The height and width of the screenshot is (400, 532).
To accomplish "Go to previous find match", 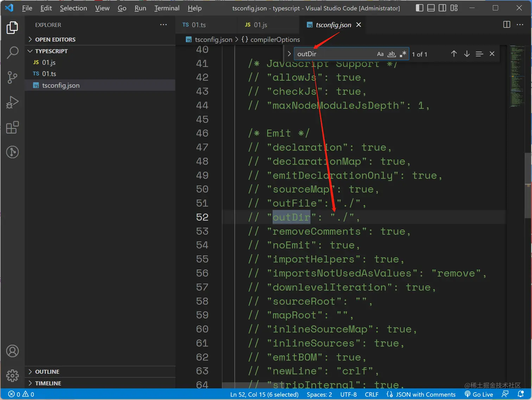I will tap(454, 54).
